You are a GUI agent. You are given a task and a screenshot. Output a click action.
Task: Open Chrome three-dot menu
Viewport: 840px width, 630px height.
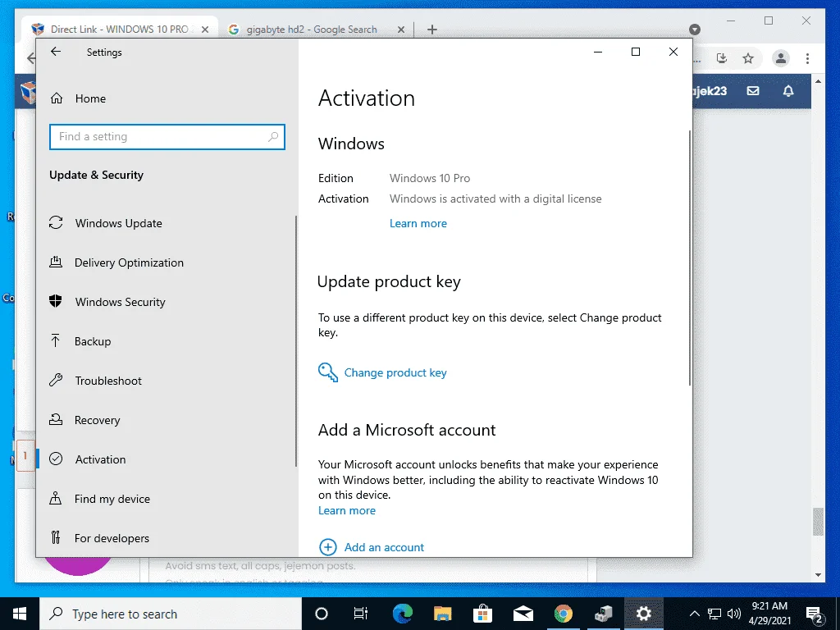click(x=807, y=58)
